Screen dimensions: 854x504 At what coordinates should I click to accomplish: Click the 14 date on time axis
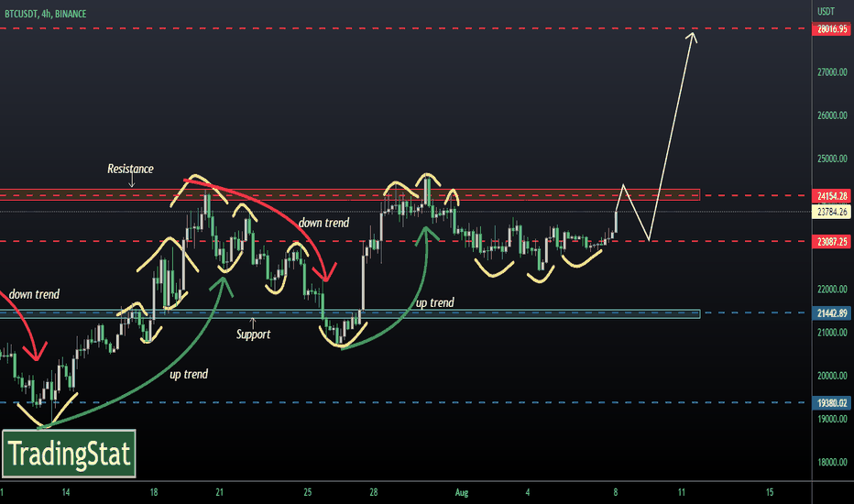click(x=66, y=492)
